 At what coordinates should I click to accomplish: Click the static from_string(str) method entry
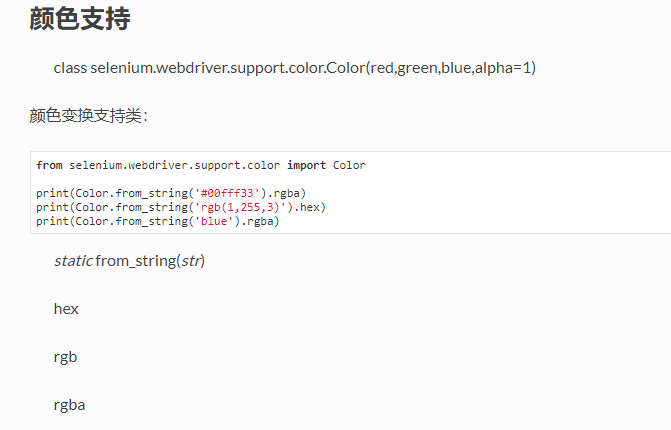click(129, 261)
